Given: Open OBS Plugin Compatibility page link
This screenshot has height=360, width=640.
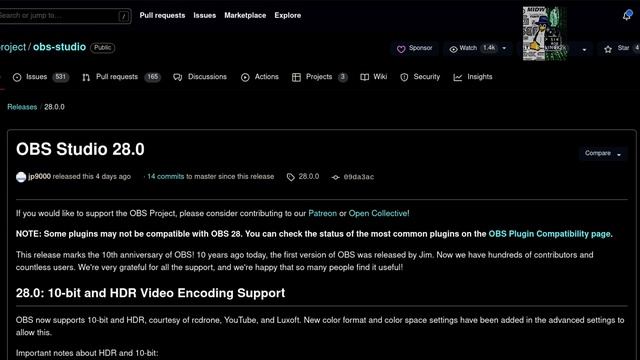Looking at the screenshot, I should 549,234.
